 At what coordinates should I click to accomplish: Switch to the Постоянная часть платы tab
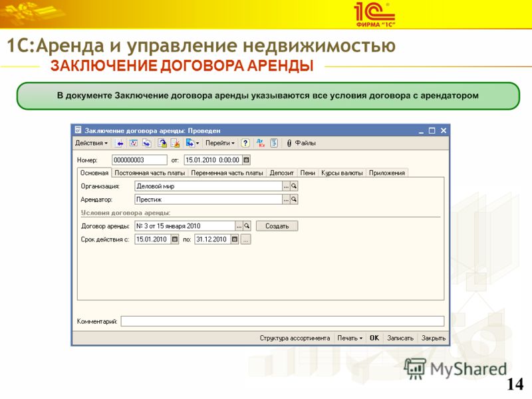pos(150,173)
